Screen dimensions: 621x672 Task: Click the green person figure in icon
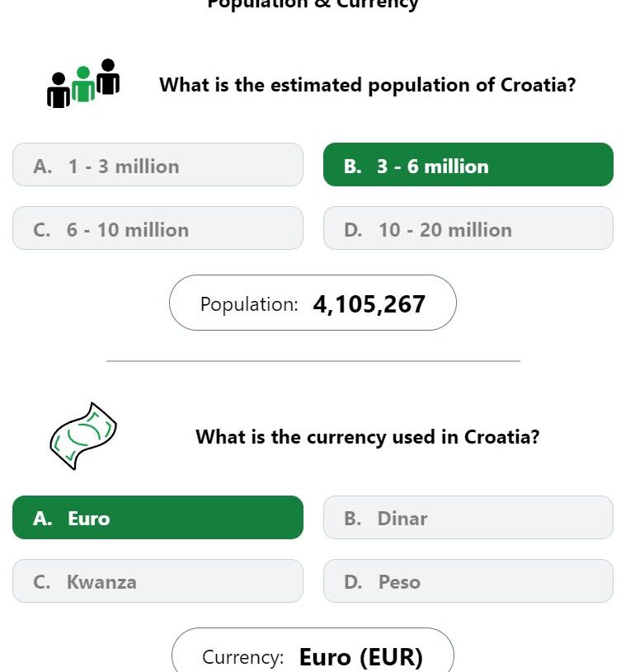pyautogui.click(x=83, y=83)
